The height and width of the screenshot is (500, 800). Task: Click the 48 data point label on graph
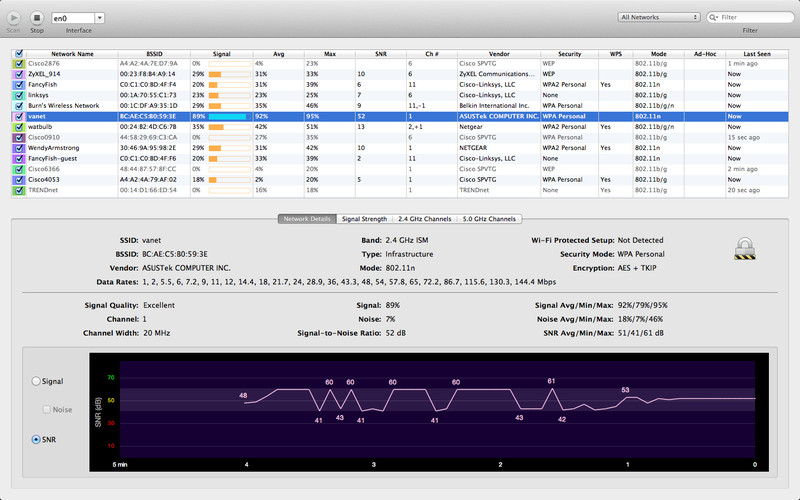243,395
